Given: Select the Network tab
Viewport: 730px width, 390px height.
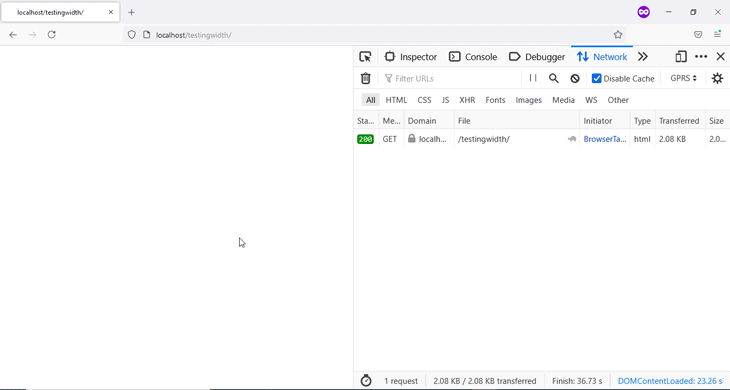Looking at the screenshot, I should tap(602, 57).
